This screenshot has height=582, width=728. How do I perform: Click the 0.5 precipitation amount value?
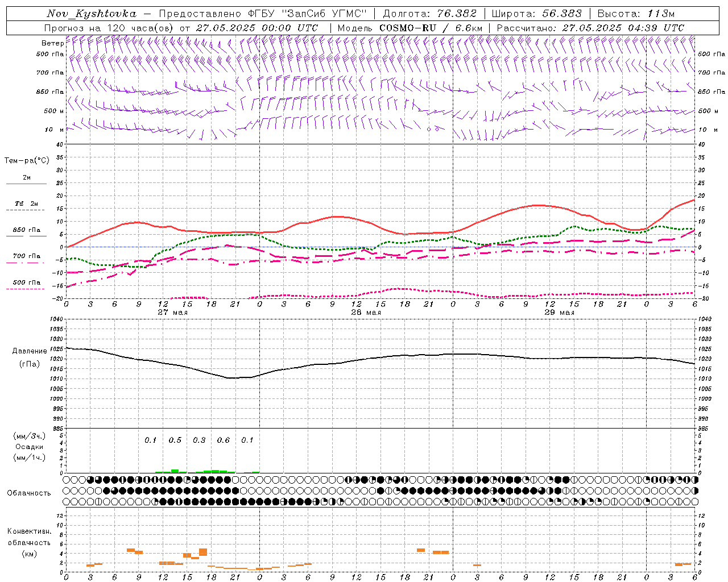click(x=175, y=440)
